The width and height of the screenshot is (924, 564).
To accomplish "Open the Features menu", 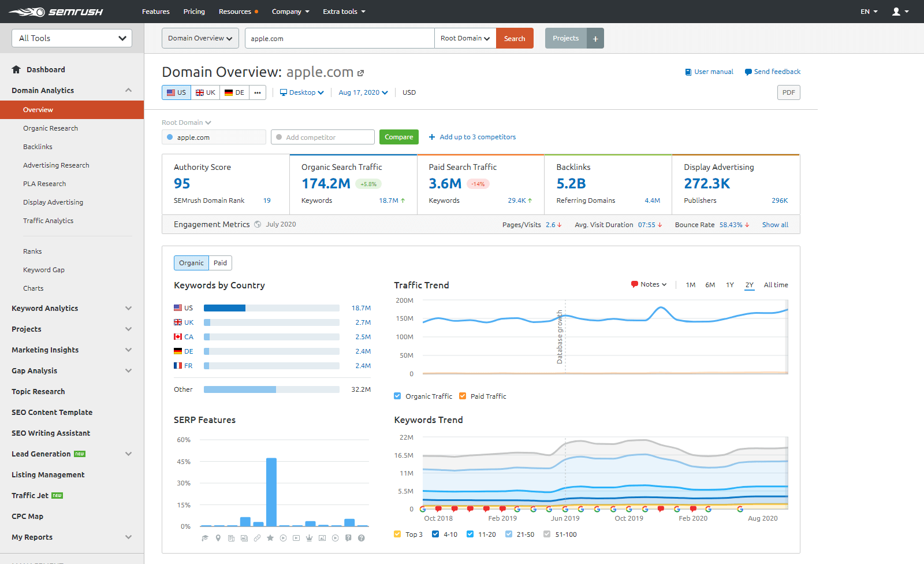I will pos(156,12).
